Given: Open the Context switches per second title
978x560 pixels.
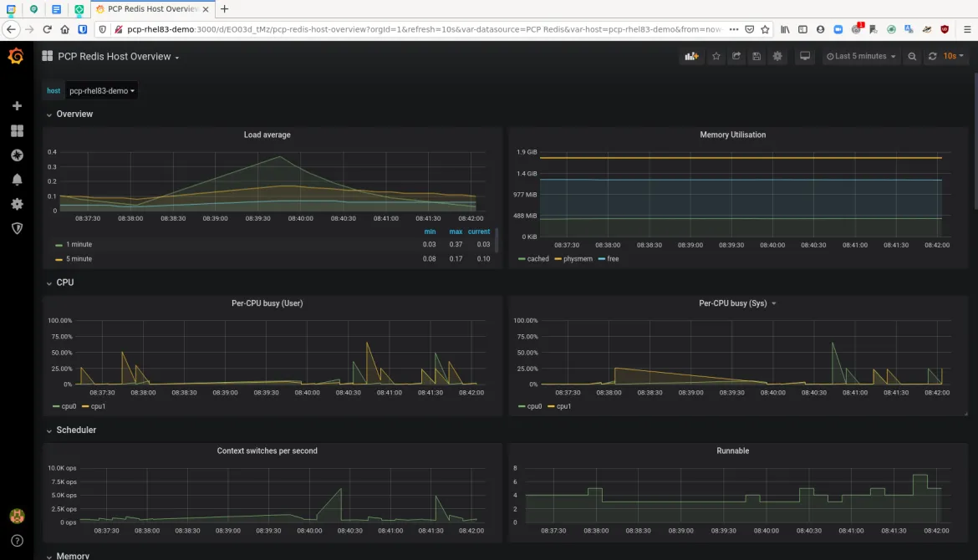Looking at the screenshot, I should [267, 451].
